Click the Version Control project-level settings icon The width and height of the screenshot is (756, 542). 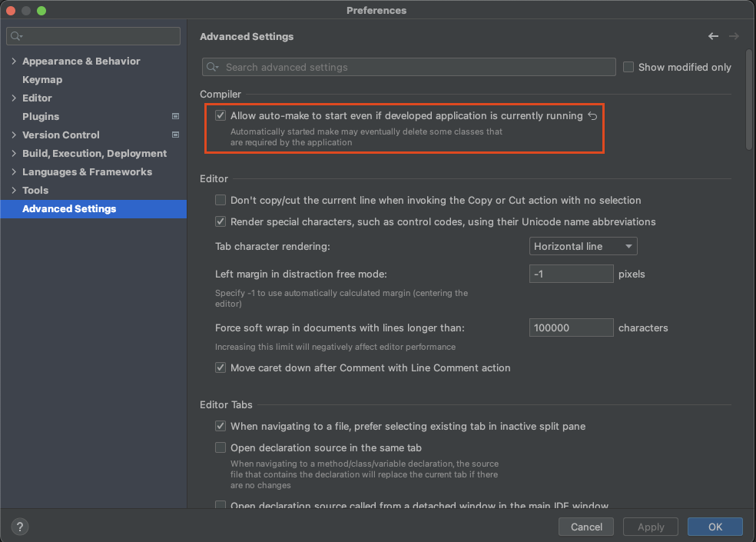coord(175,135)
